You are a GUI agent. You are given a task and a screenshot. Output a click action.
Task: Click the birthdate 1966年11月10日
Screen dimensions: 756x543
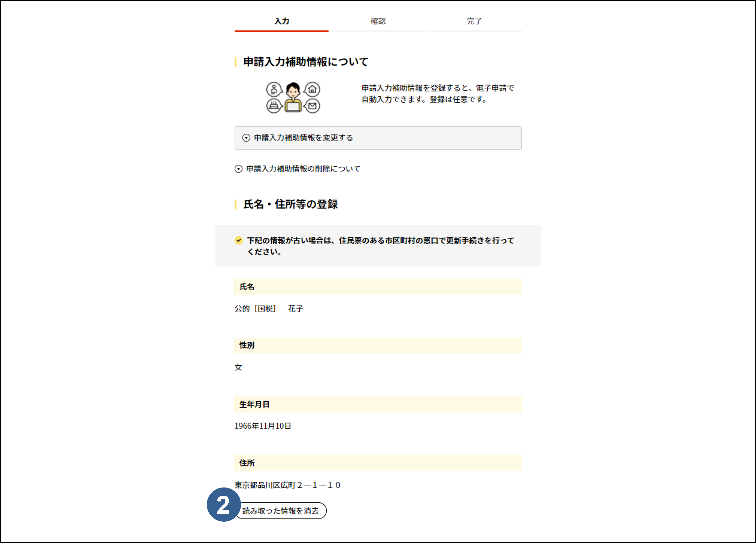pos(263,426)
